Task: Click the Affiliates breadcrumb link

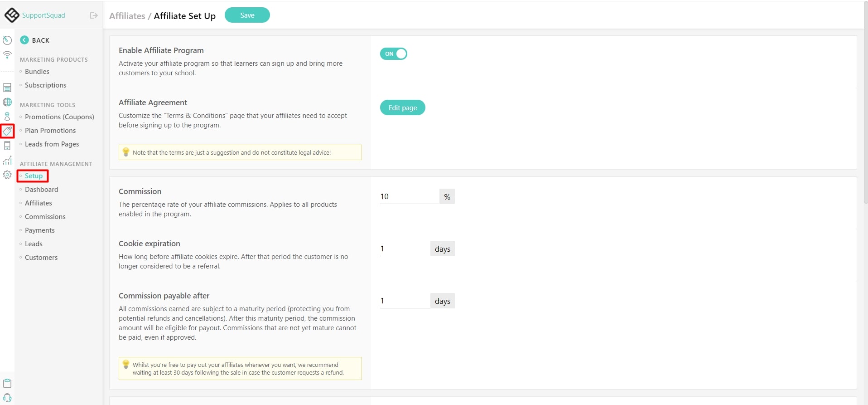Action: point(127,16)
